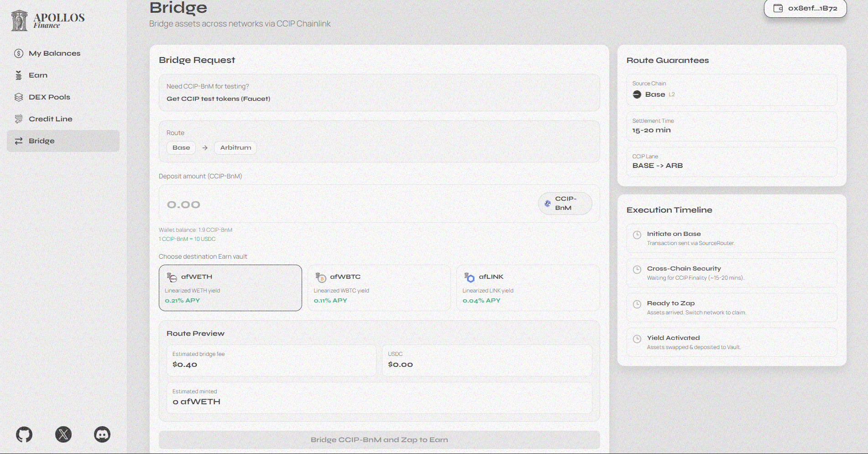Click the route arrow between Base and Arbitrum
868x454 pixels.
[205, 148]
